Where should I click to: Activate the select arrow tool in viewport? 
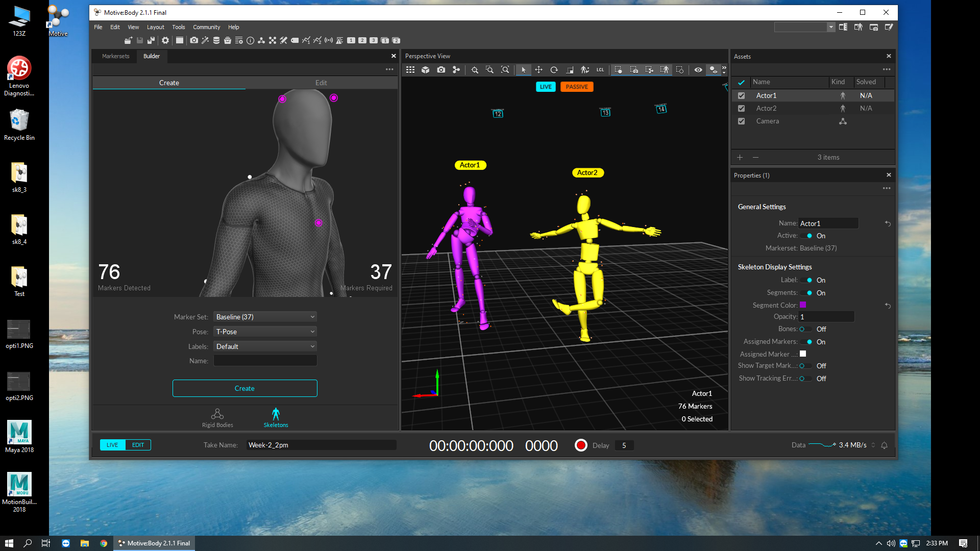[x=523, y=70]
